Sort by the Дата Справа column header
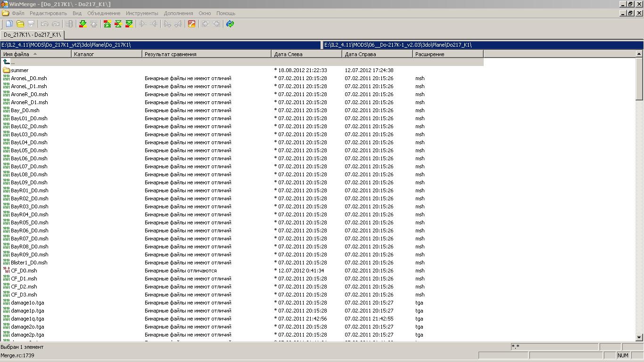This screenshot has height=362, width=644. pyautogui.click(x=377, y=54)
